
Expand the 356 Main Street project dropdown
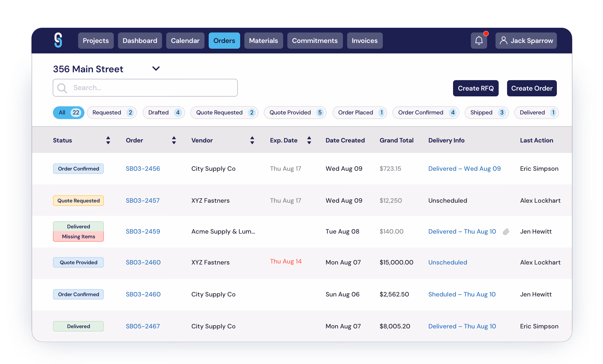156,69
